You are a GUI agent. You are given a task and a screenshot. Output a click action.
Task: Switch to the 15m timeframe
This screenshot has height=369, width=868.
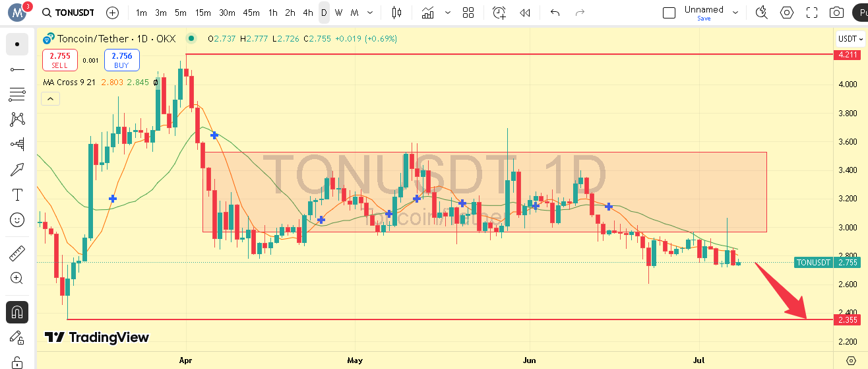(202, 13)
